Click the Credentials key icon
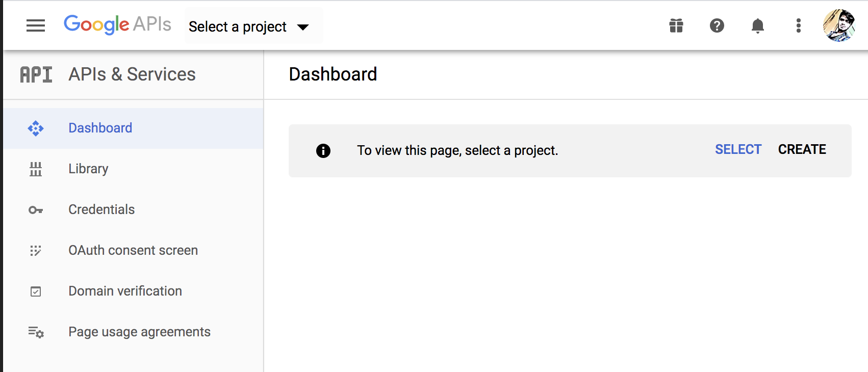868x372 pixels. pyautogui.click(x=36, y=209)
